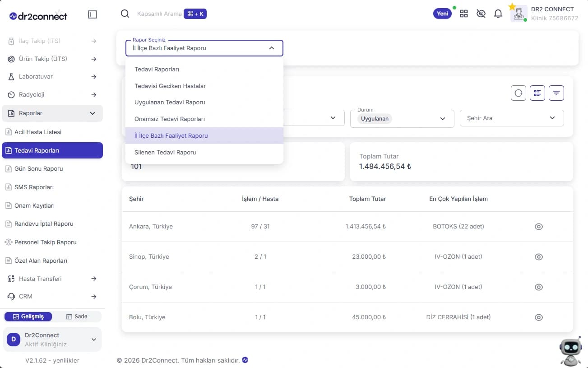
Task: Switch to Gelişmiş menu mode
Action: pos(28,317)
